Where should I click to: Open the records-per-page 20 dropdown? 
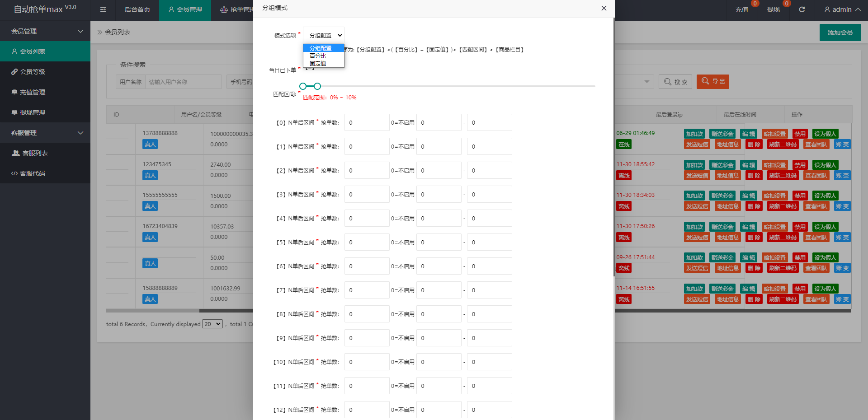[212, 324]
